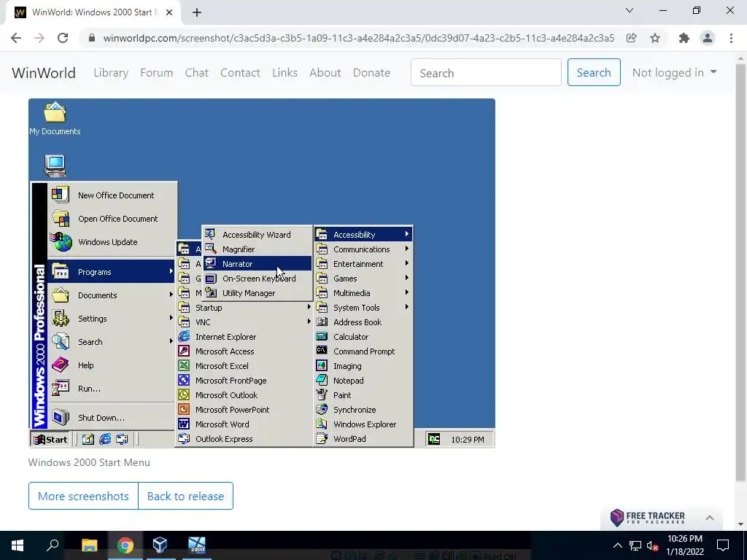Viewport: 747px width, 560px height.
Task: Click the page vertical scrollbar
Action: tap(740, 271)
